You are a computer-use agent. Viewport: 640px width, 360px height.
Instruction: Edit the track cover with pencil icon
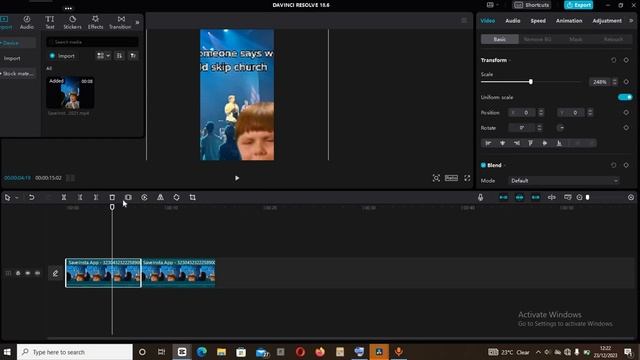click(x=55, y=273)
